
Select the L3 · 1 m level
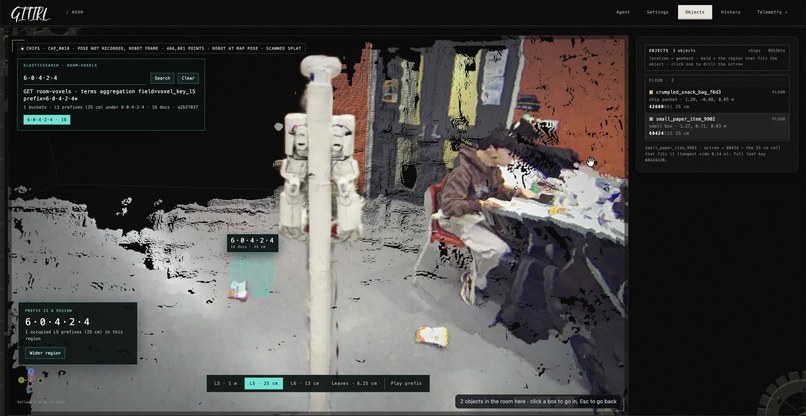(x=226, y=384)
